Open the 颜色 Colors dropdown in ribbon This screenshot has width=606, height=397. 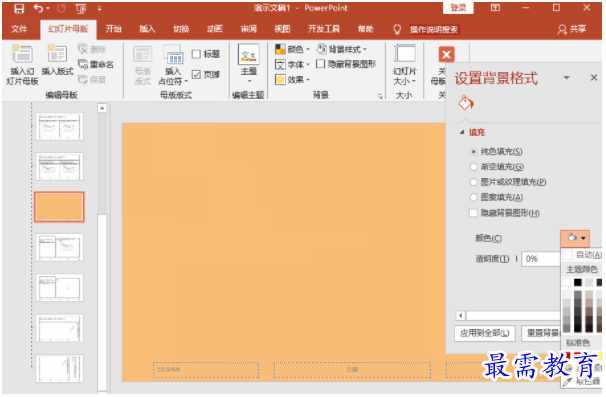pos(292,49)
